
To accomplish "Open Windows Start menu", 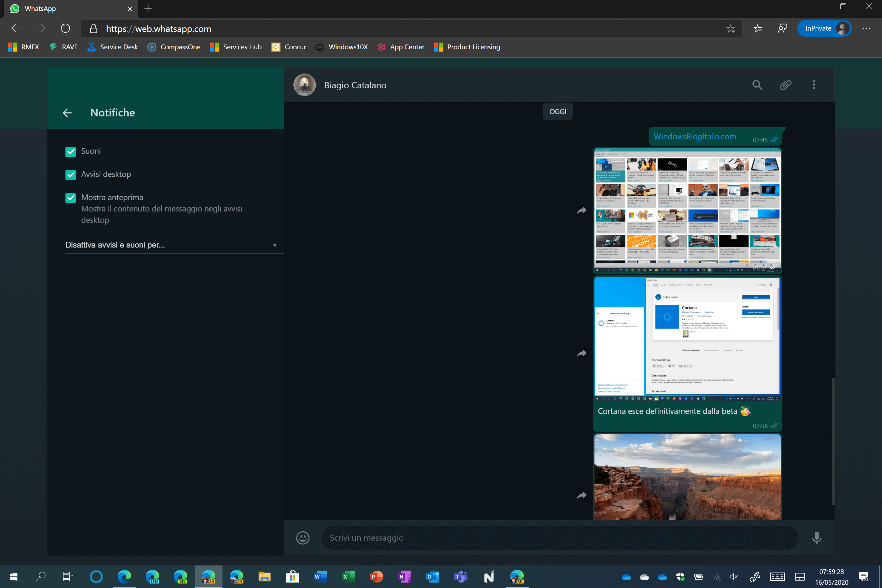I will click(14, 577).
